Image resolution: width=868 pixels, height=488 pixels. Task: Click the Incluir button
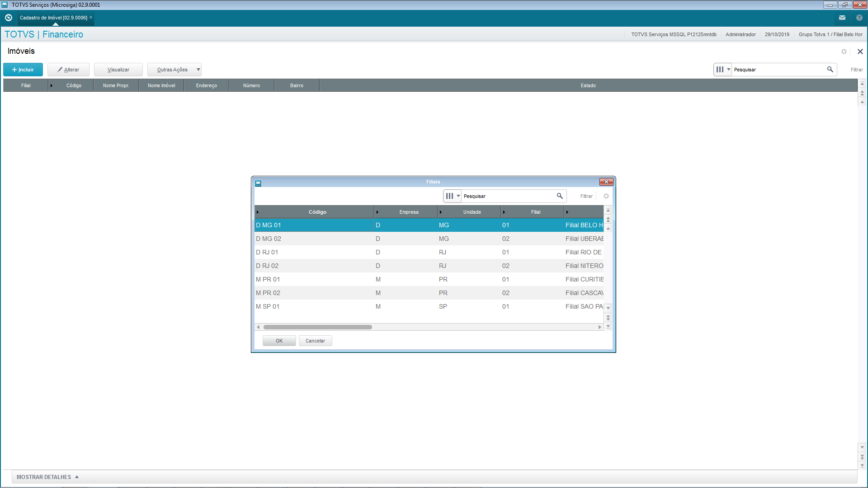[x=23, y=70]
